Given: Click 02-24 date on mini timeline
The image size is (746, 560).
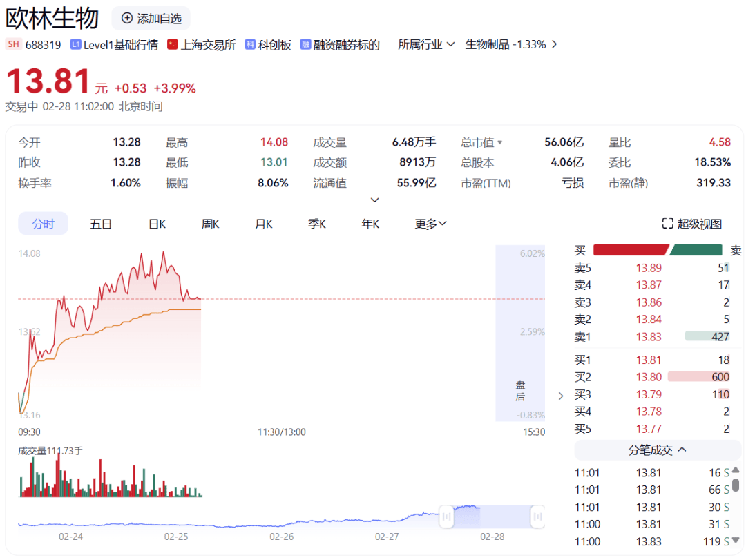Looking at the screenshot, I should pos(71,537).
